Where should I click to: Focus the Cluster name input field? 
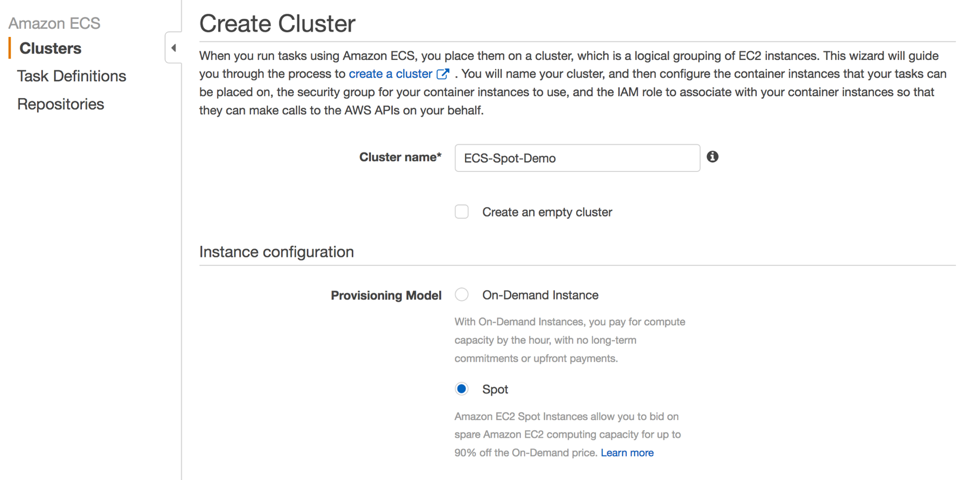tap(577, 158)
